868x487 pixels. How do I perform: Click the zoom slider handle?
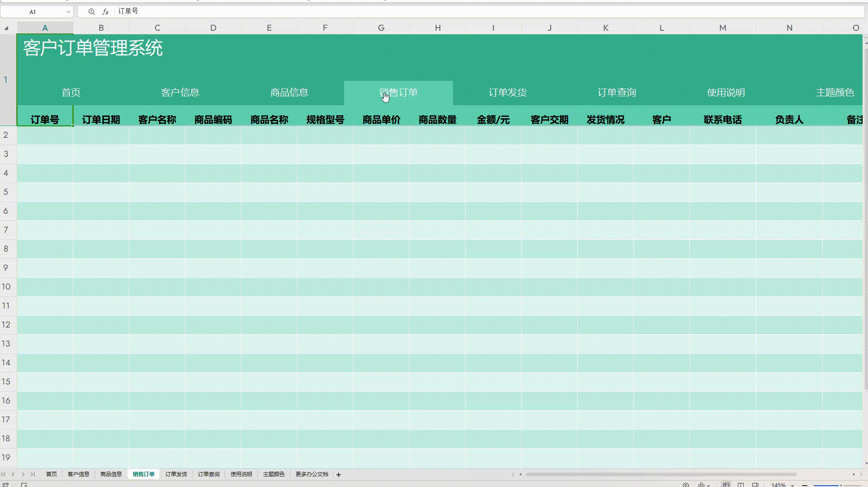click(840, 485)
